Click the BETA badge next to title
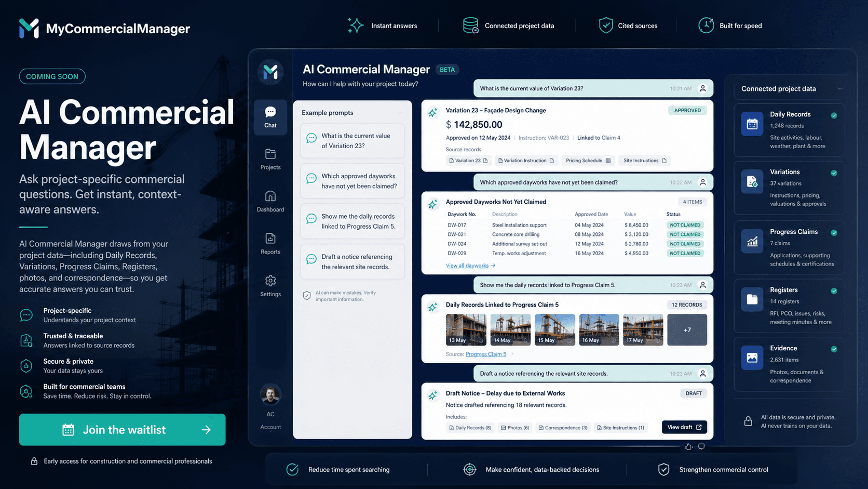This screenshot has width=868, height=489. click(x=447, y=70)
